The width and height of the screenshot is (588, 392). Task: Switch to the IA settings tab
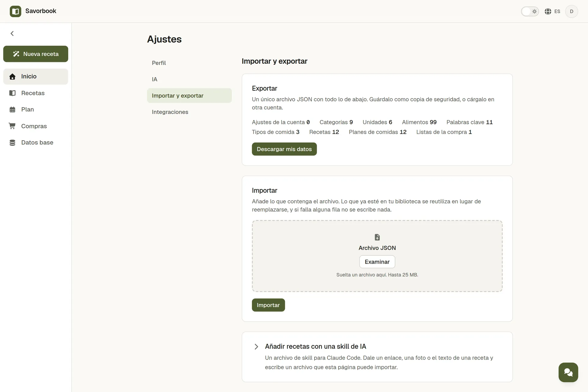[189, 79]
